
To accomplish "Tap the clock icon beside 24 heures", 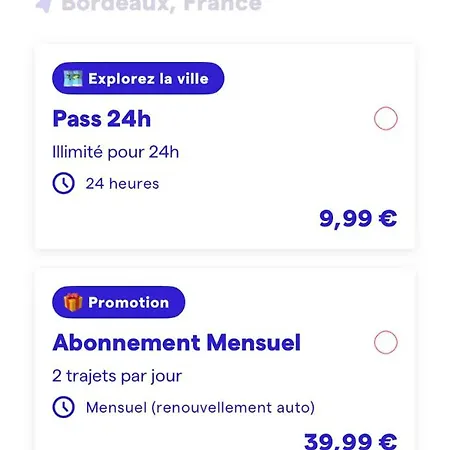I will 63,183.
